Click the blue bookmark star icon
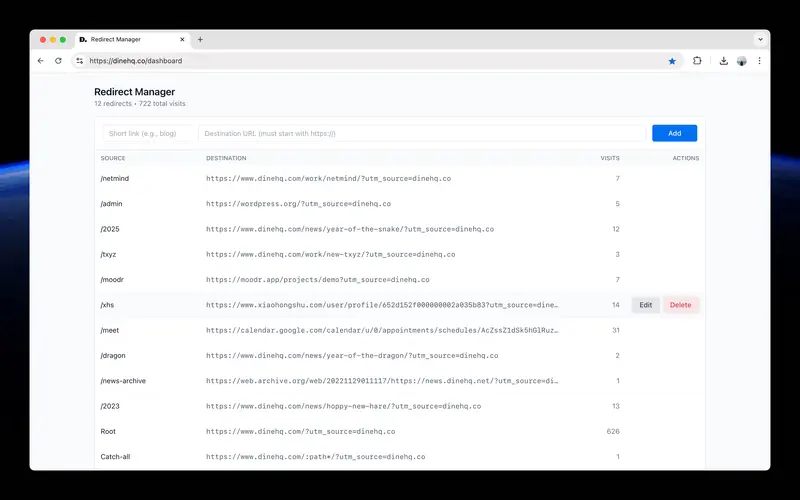Viewport: 800px width, 500px height. [x=672, y=61]
